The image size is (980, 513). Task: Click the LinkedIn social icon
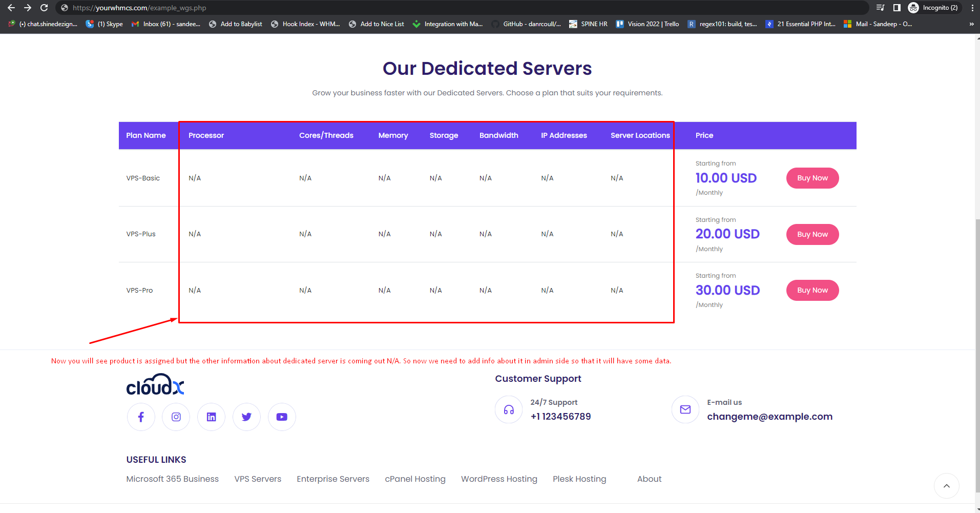[211, 417]
